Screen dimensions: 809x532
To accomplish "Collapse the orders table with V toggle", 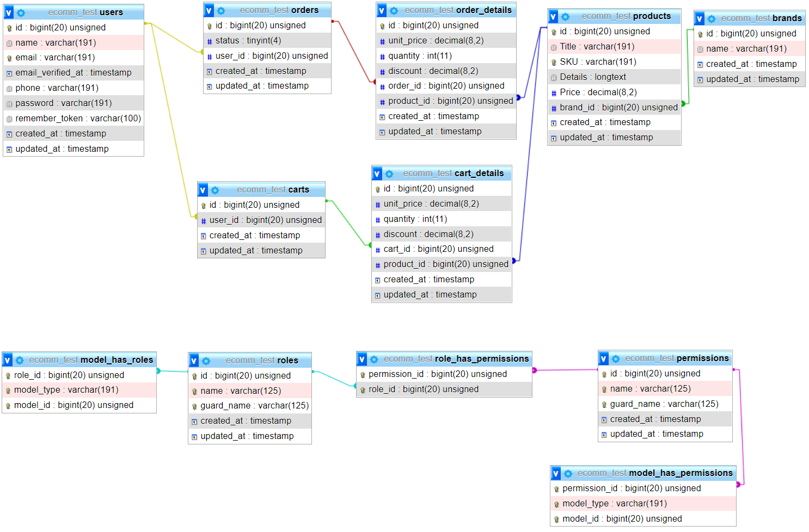I will tap(209, 10).
